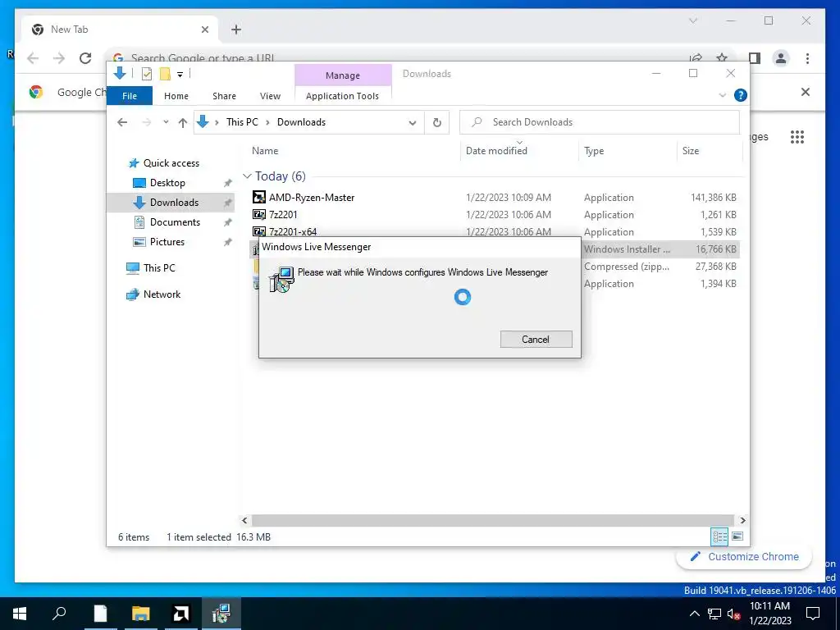Click This PC in address breadcrumb
The image size is (840, 630).
tap(242, 122)
